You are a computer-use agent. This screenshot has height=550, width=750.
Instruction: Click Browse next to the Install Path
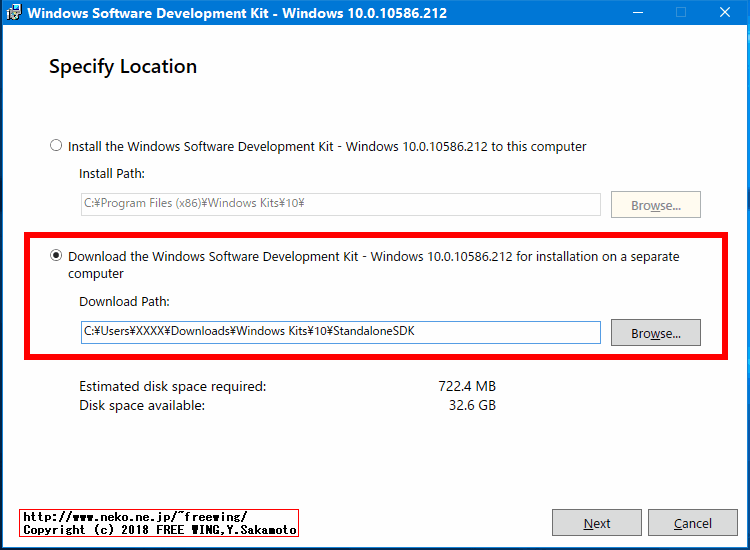(x=655, y=205)
